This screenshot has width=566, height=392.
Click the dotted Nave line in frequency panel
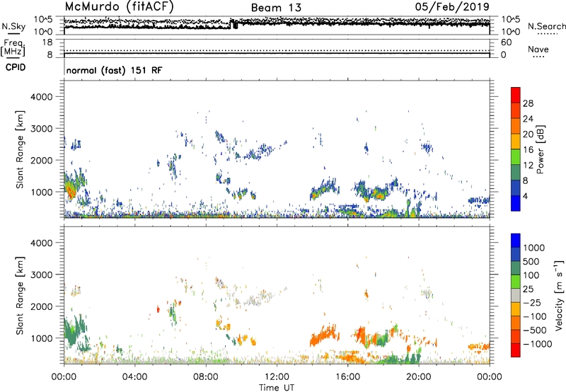click(277, 50)
